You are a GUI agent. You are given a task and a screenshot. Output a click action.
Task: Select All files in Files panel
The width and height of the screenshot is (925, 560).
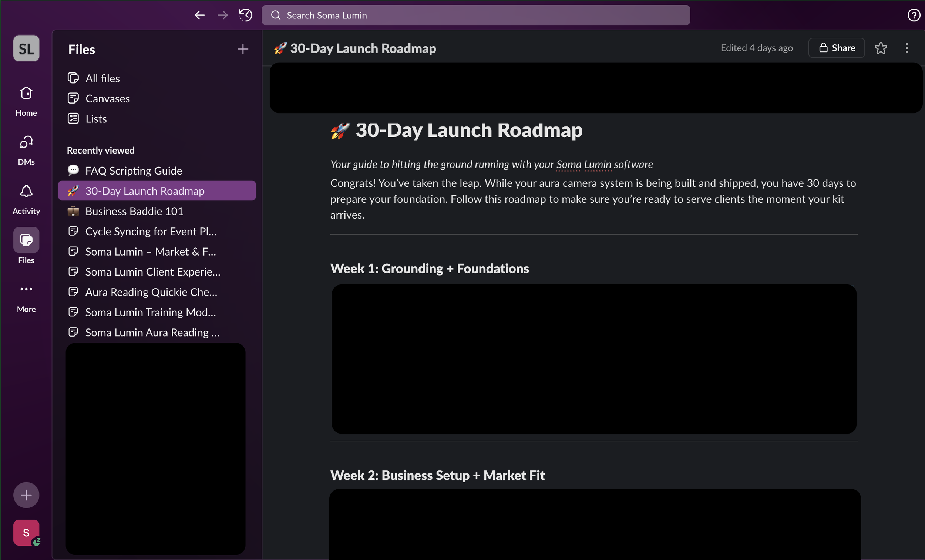coord(102,78)
